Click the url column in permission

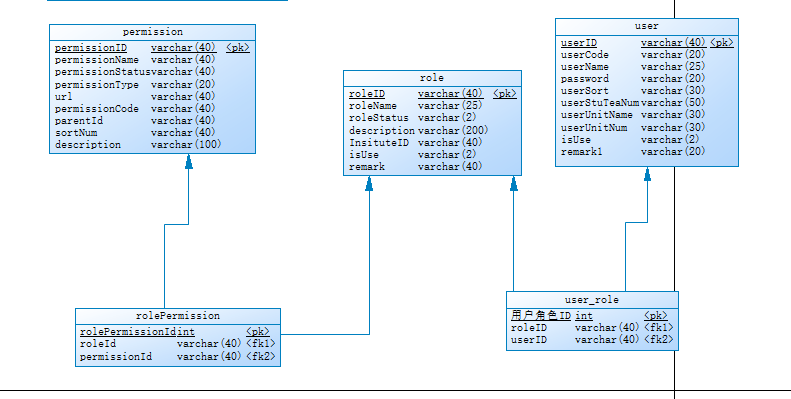[64, 96]
